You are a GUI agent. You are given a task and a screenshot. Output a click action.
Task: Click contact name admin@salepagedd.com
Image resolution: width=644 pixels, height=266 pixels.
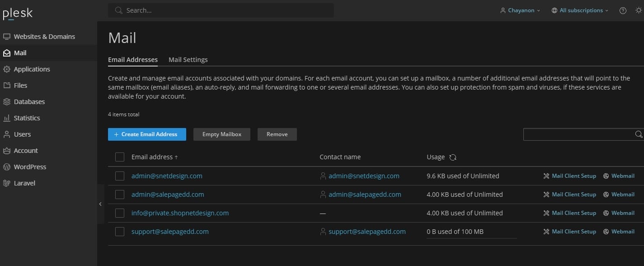365,195
